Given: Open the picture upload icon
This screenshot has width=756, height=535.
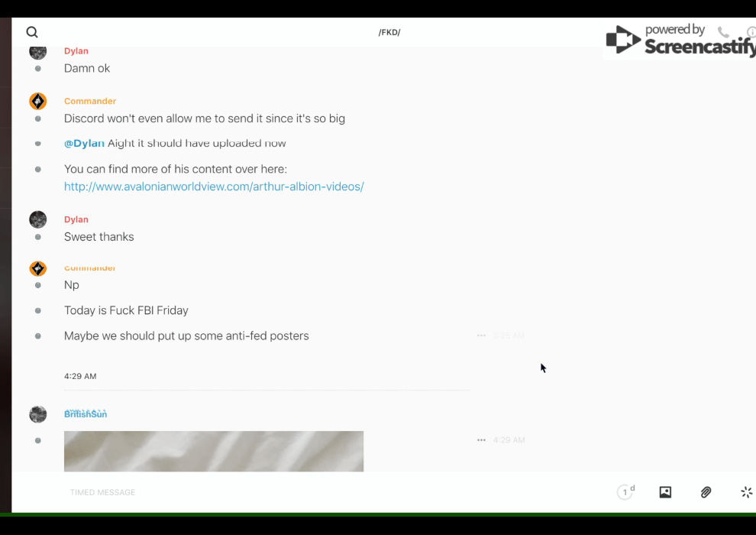Looking at the screenshot, I should [x=665, y=492].
